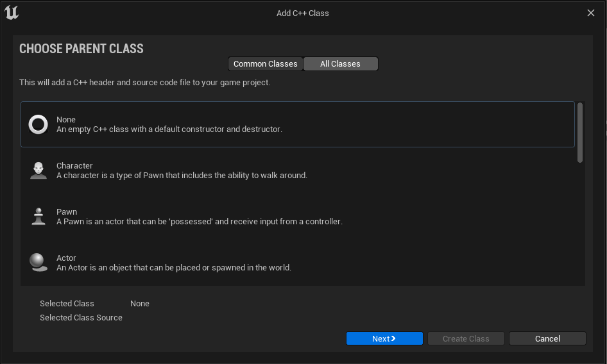The width and height of the screenshot is (607, 364).
Task: Switch to All Classes tab
Action: tap(340, 64)
